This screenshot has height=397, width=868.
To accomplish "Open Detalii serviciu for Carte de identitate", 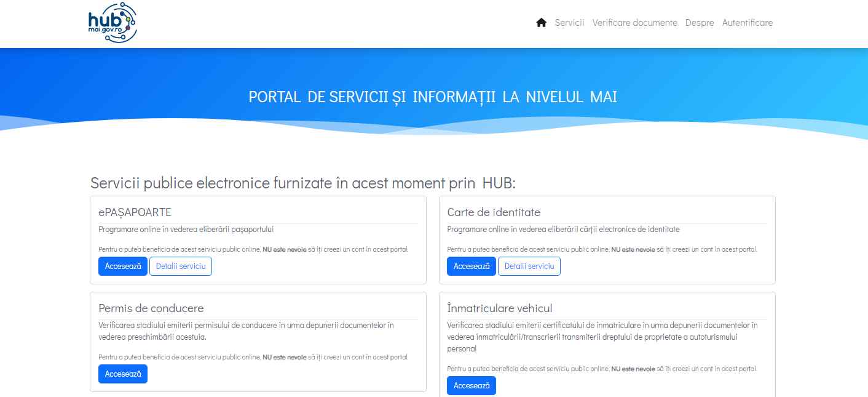I will pyautogui.click(x=529, y=266).
